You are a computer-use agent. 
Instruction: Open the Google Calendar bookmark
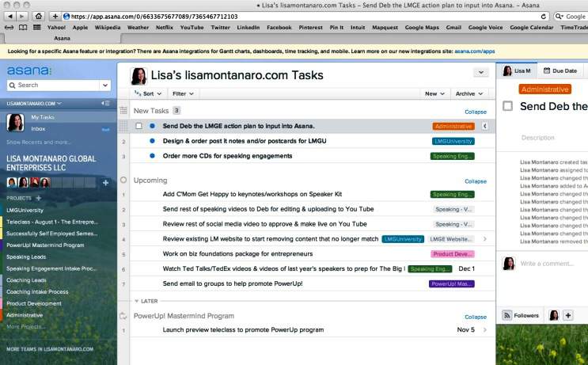point(531,28)
